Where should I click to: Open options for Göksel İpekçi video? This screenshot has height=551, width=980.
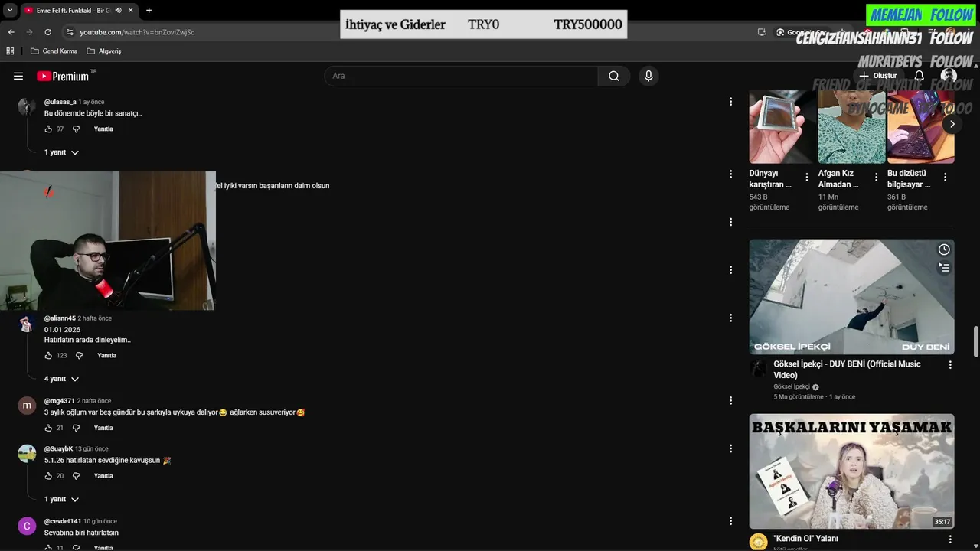[x=950, y=366]
